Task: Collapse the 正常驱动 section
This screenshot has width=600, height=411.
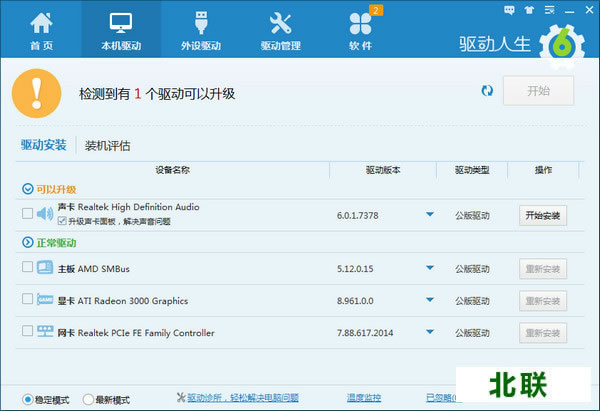Action: [26, 242]
